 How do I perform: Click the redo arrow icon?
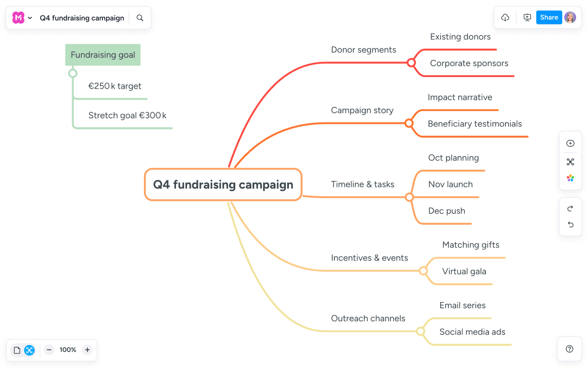tap(570, 209)
